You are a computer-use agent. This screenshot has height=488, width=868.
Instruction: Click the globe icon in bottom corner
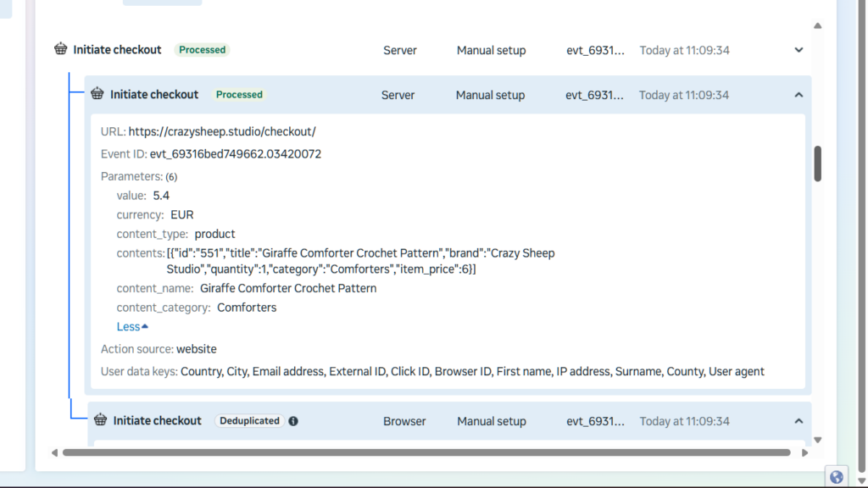click(x=837, y=477)
